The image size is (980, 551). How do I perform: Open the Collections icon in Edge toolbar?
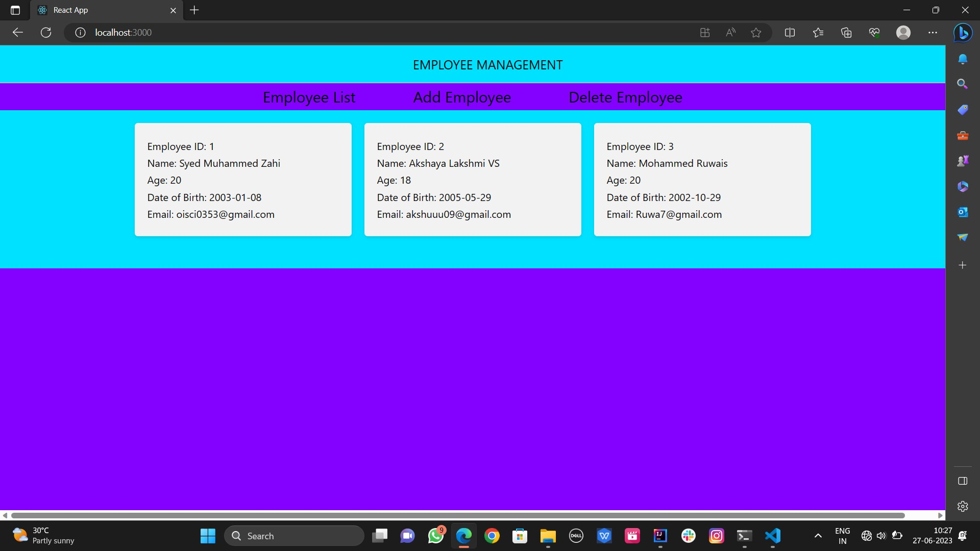point(846,32)
